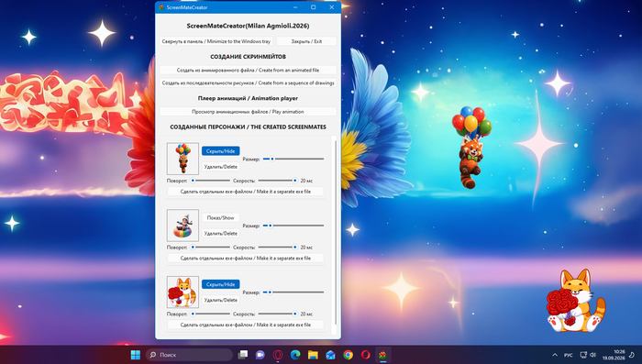The height and width of the screenshot is (364, 642).
Task: Delete the girl on rainbow ring screenmate
Action: tap(221, 234)
